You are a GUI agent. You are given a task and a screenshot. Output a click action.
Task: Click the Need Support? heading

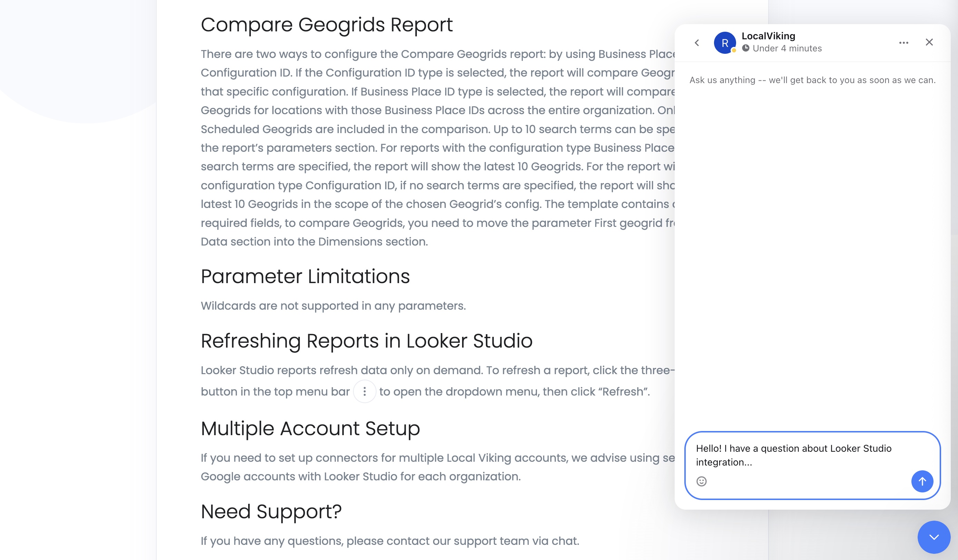point(271,511)
